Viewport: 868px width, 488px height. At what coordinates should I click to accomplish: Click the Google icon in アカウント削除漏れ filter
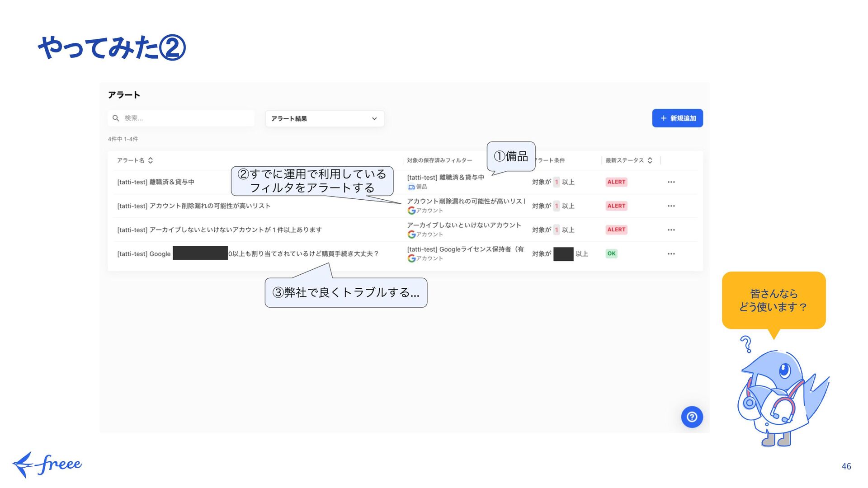[411, 211]
